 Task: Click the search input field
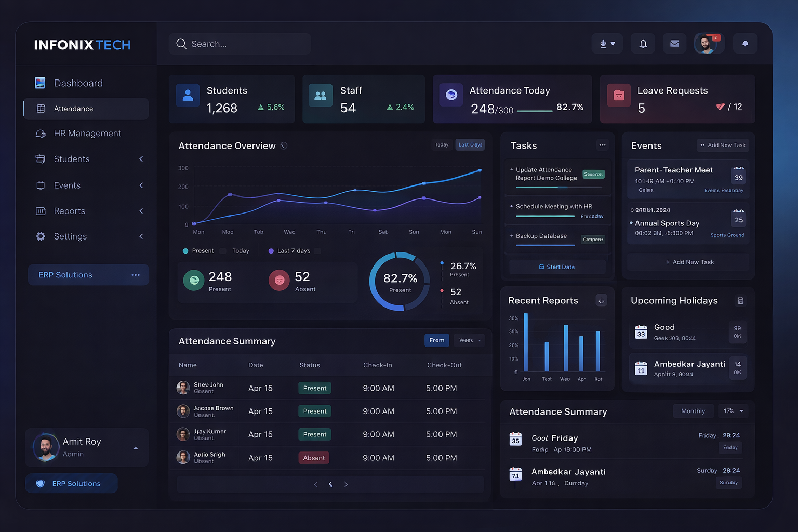pos(240,44)
